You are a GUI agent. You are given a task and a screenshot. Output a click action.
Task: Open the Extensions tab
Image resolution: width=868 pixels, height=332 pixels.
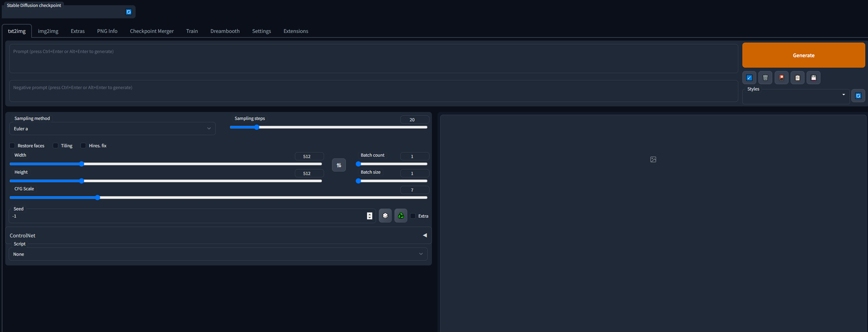click(296, 31)
